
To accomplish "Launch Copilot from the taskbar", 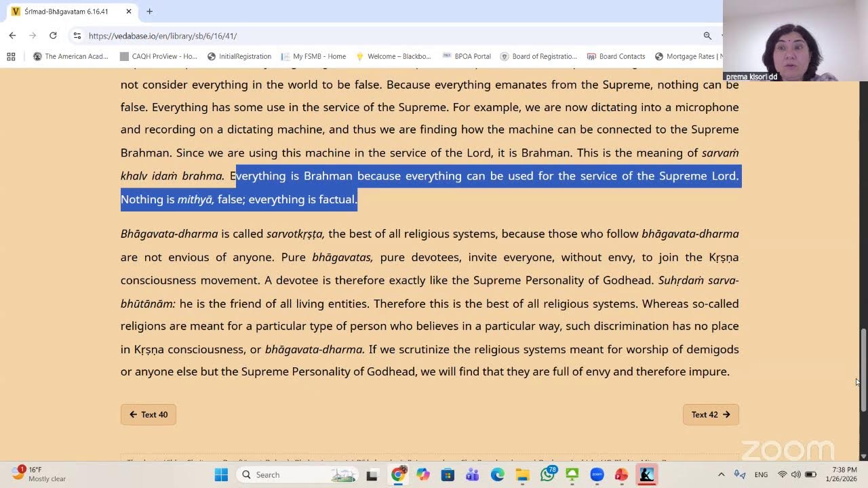I will [423, 474].
